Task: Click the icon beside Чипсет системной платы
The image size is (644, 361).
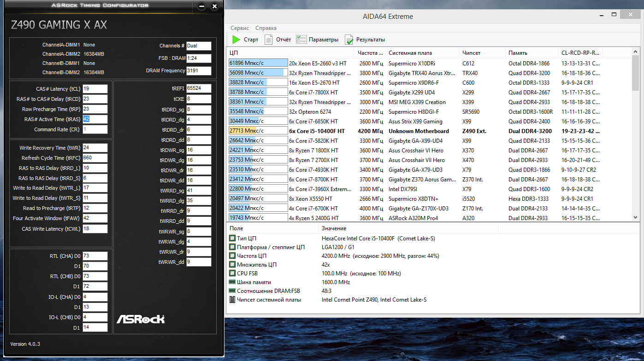Action: (x=232, y=300)
